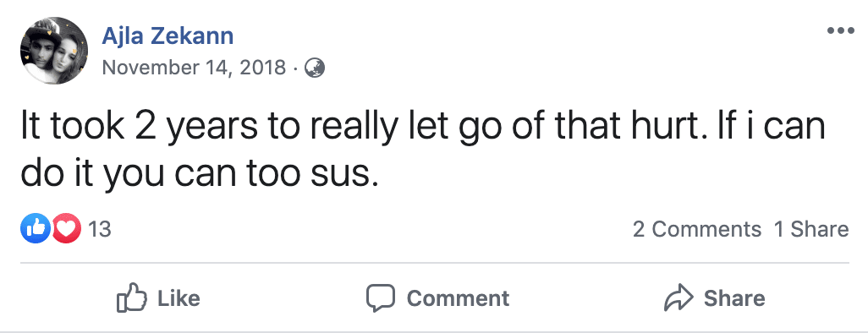Click the post line 'do it you can too sus.'

[x=199, y=174]
